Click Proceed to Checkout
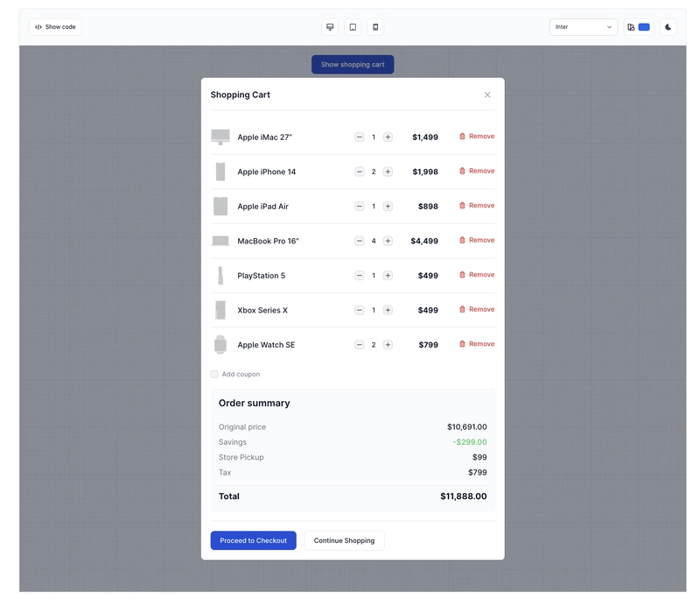Image resolution: width=700 pixels, height=605 pixels. [x=253, y=541]
